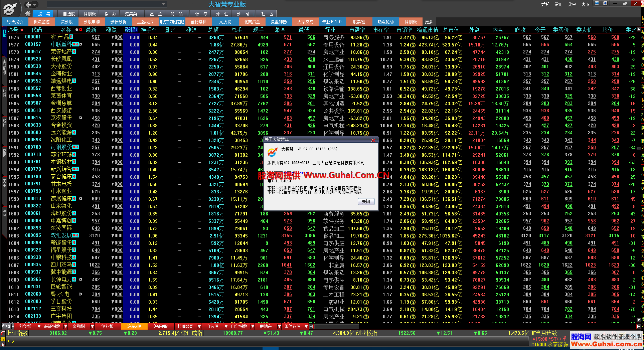The image size is (644, 350).
Task: Open the 港美英 submenu dots
Action: click(142, 14)
